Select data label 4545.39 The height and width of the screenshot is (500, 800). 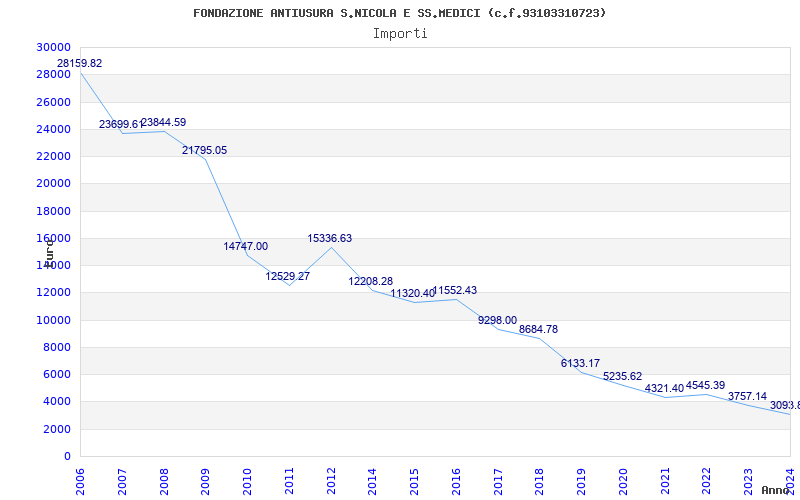coord(706,385)
